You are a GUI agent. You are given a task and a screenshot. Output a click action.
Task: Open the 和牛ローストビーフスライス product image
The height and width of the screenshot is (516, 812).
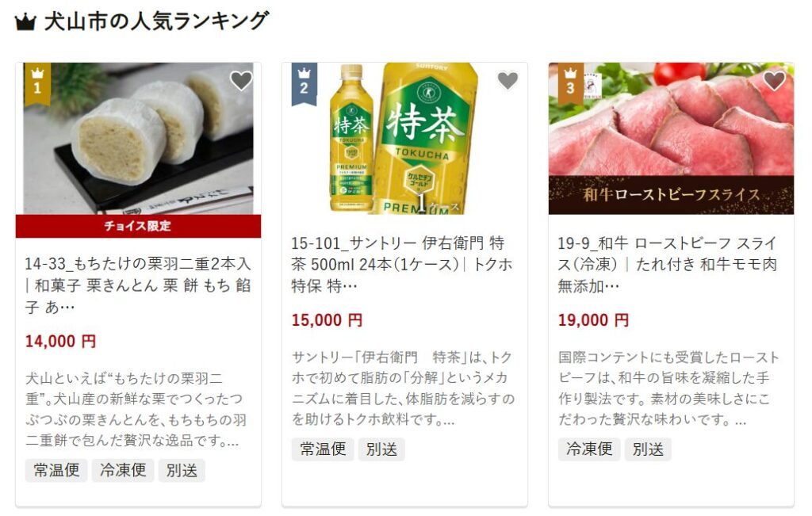pos(671,138)
